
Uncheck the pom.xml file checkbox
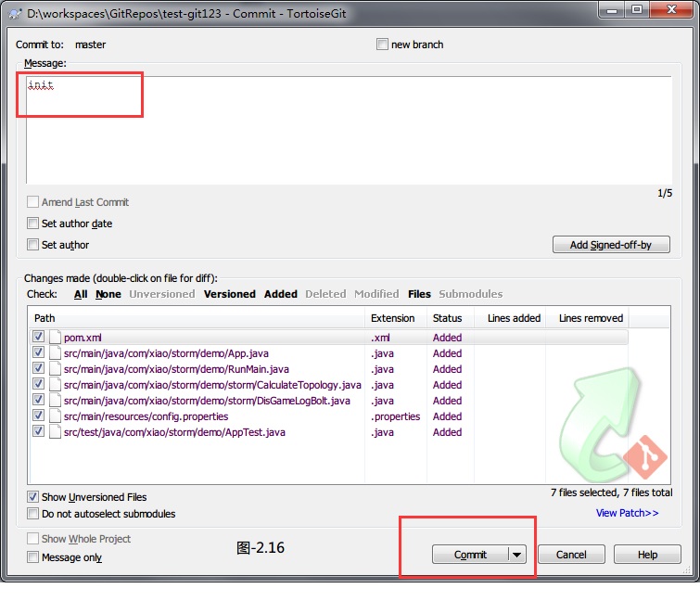pyautogui.click(x=38, y=338)
